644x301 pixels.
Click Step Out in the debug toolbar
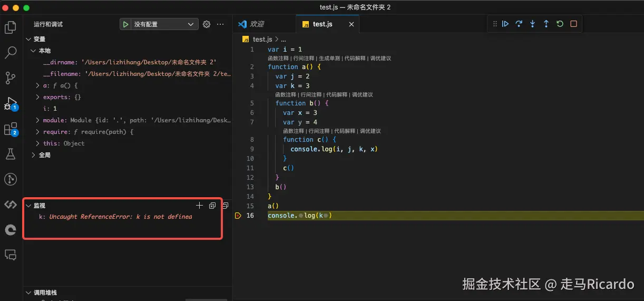546,24
